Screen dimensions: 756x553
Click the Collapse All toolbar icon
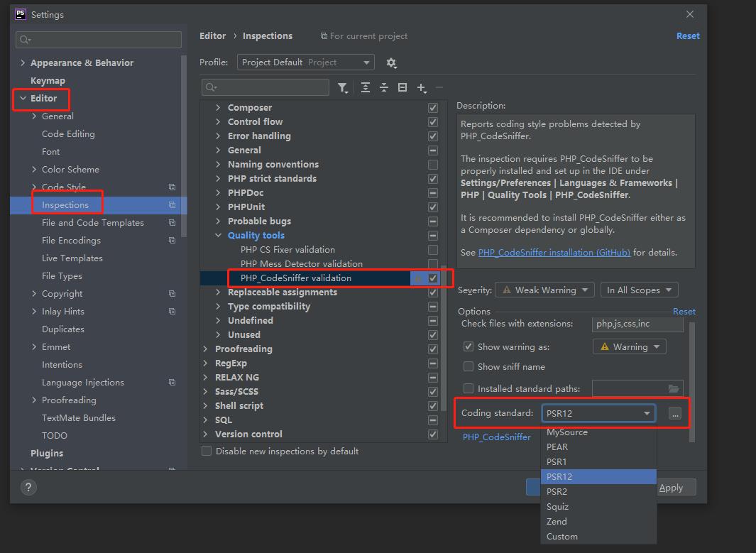tap(384, 87)
